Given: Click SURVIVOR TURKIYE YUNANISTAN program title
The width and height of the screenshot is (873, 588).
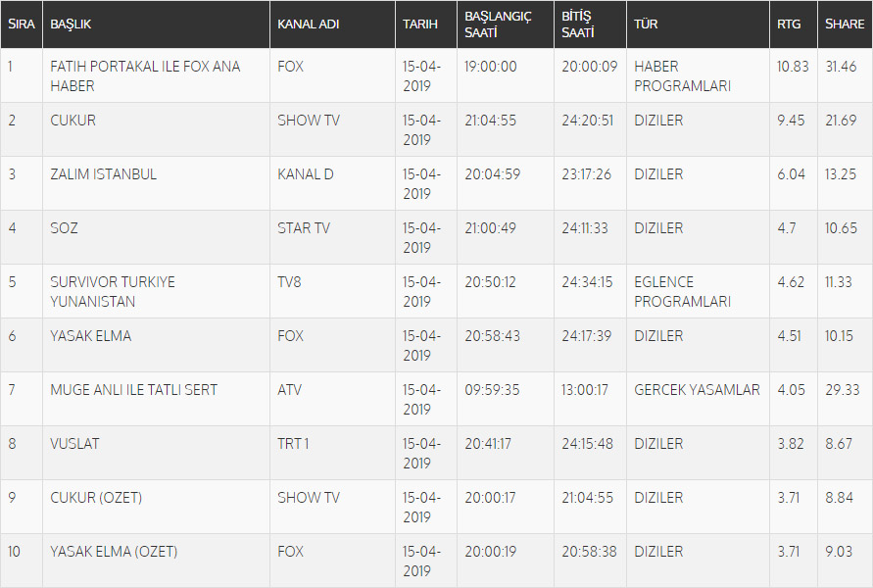Looking at the screenshot, I should click(113, 292).
